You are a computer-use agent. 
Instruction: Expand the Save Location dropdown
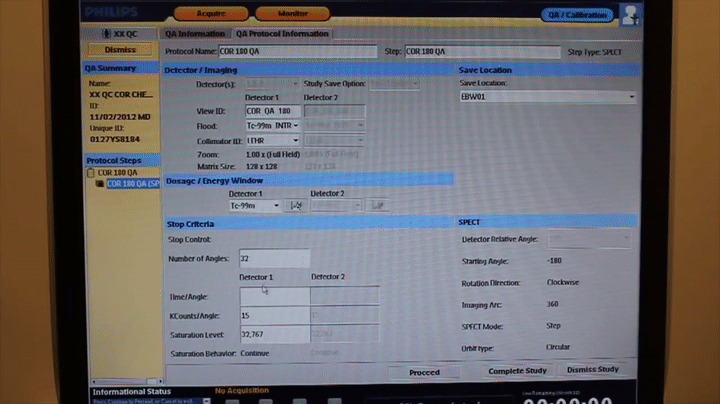632,97
